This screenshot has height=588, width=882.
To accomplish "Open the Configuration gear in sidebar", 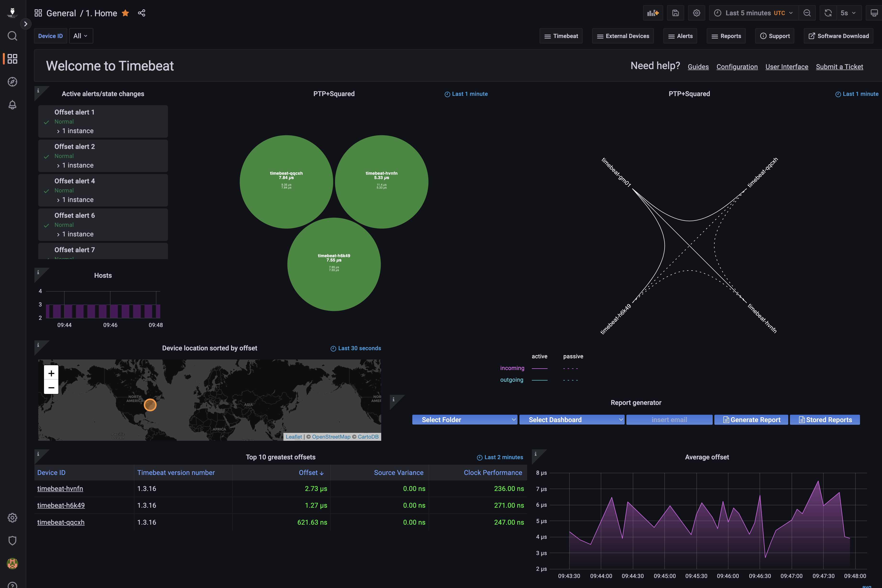I will [x=12, y=517].
